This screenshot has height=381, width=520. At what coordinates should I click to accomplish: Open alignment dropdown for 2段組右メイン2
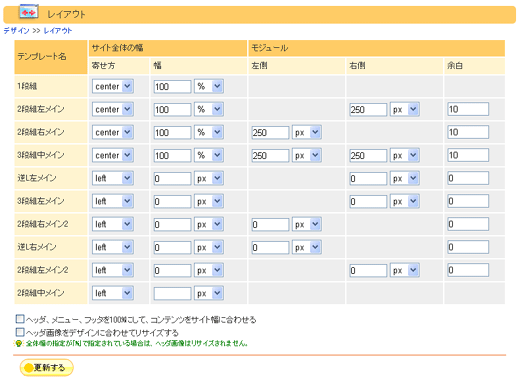113,224
